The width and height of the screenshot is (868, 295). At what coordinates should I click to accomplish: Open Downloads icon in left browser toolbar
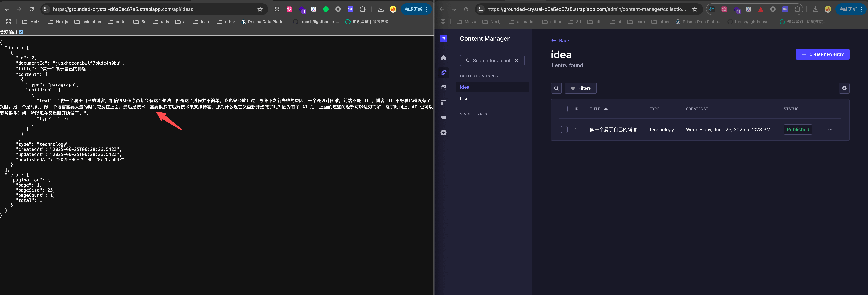[381, 9]
